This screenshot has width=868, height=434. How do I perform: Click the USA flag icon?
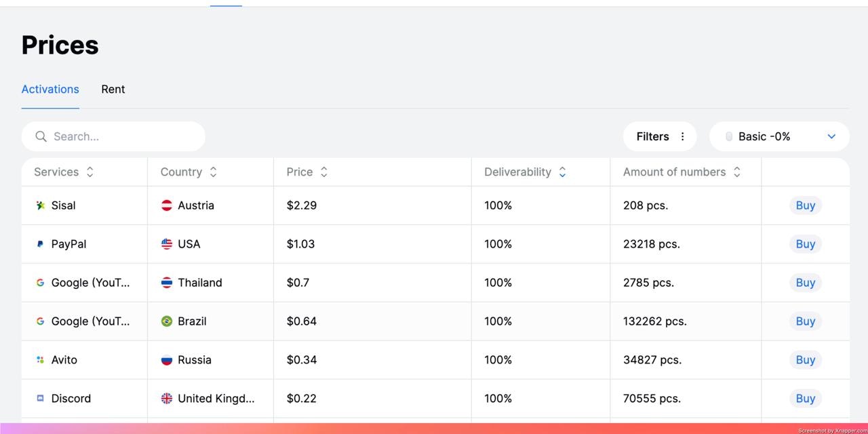click(x=167, y=244)
